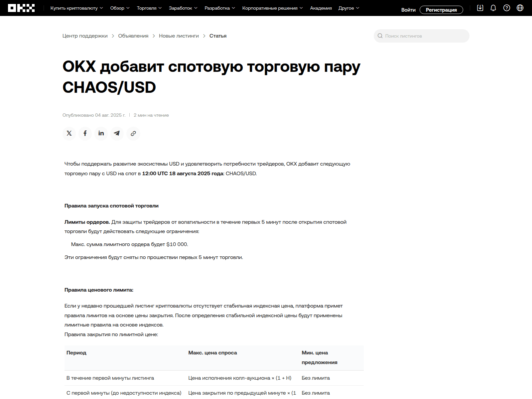Click the OKX logo
This screenshot has width=532, height=399.
(x=21, y=8)
